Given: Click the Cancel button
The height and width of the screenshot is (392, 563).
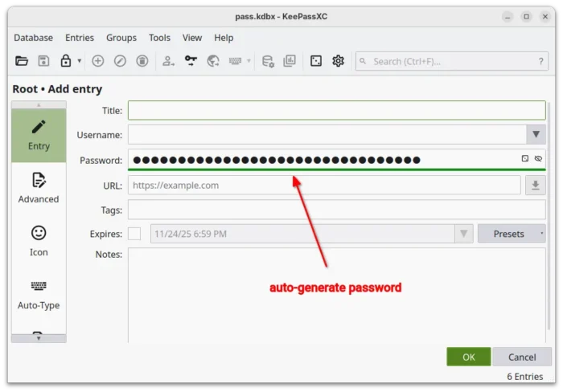Looking at the screenshot, I should coord(521,357).
